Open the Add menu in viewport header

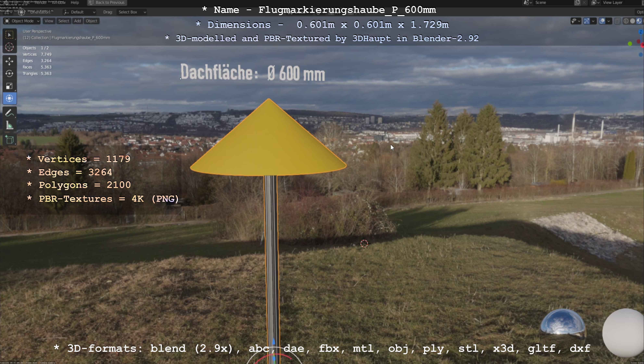[77, 21]
